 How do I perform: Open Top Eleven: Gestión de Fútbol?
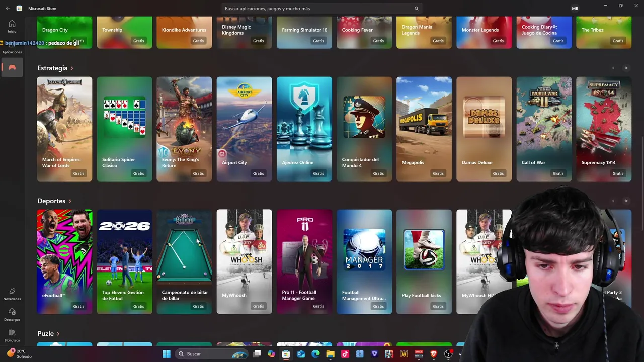(124, 261)
